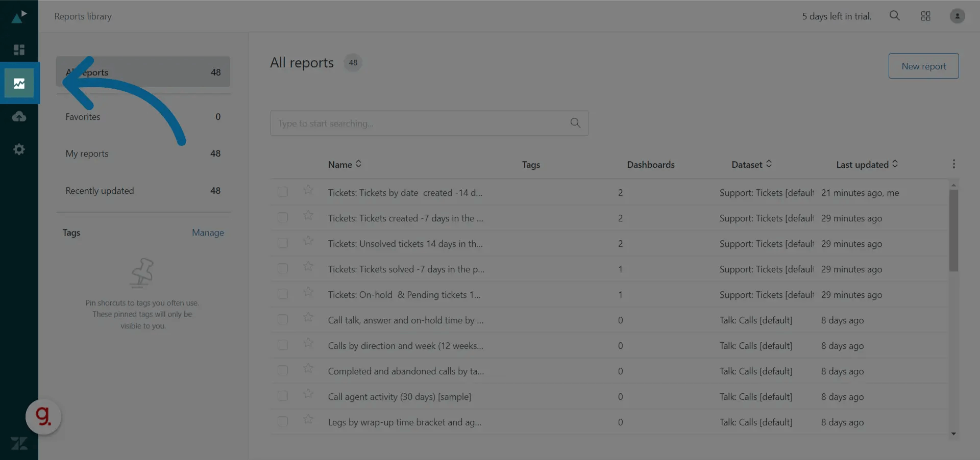
Task: Open the Dashboards icon in the left sidebar
Action: (x=19, y=49)
